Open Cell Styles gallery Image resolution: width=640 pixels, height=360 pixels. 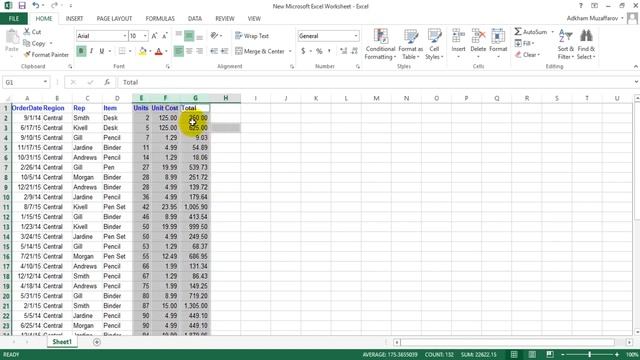pos(434,44)
